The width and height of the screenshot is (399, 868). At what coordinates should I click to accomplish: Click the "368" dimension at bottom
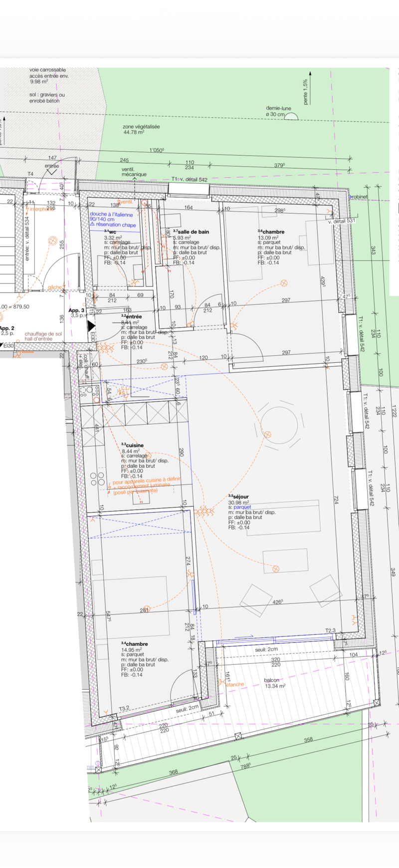point(173,772)
